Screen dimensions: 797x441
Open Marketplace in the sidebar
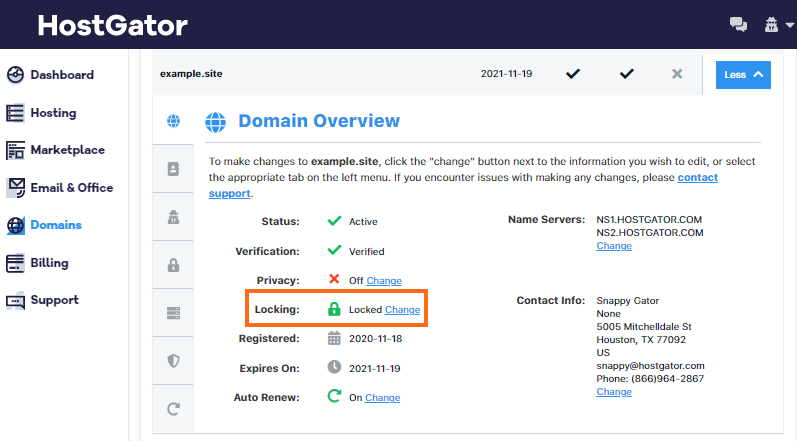click(x=68, y=150)
